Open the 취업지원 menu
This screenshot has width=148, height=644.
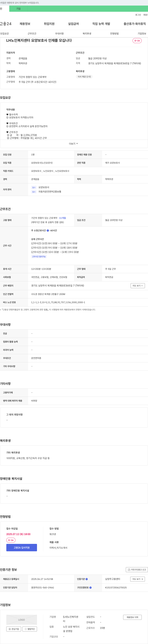[49, 24]
